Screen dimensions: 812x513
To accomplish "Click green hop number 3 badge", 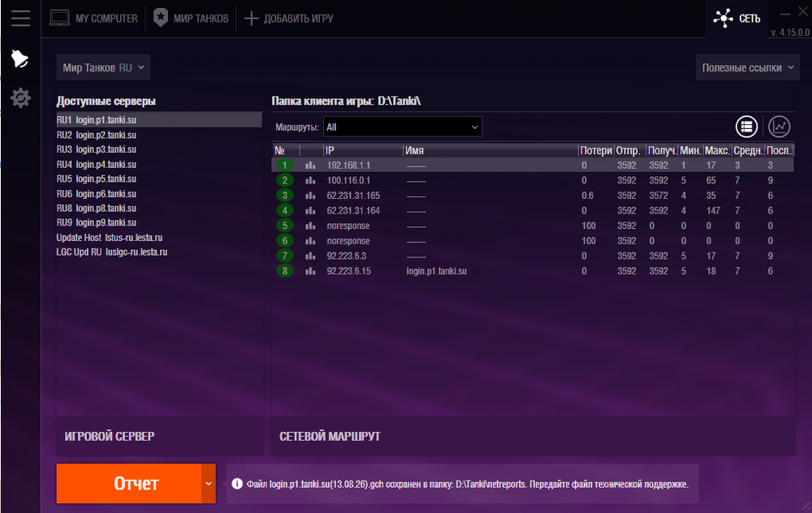I will 284,195.
